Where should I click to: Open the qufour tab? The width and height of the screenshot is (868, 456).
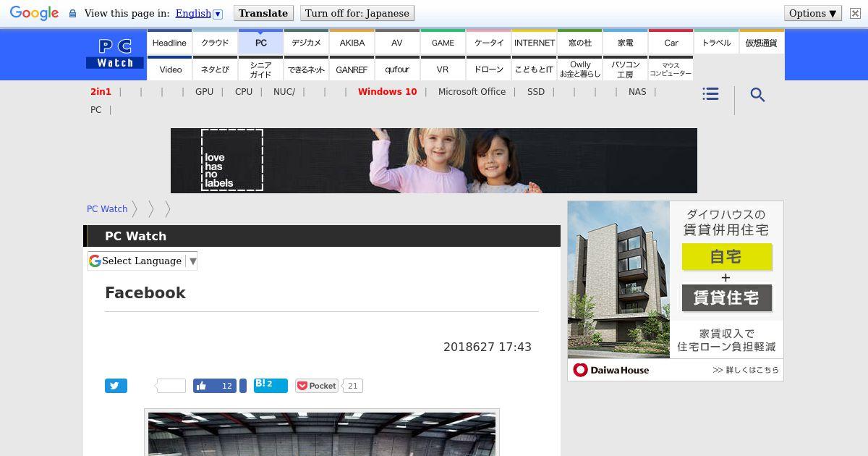pyautogui.click(x=397, y=69)
